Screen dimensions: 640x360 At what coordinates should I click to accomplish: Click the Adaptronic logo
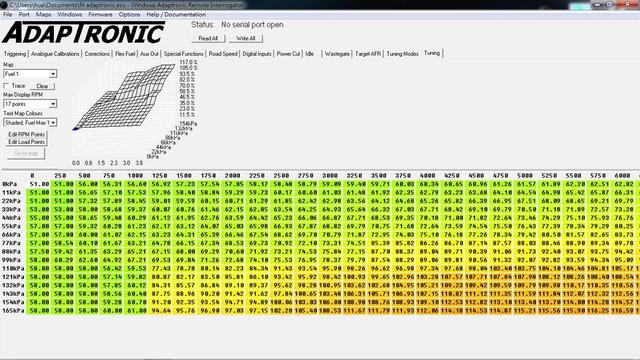[83, 33]
